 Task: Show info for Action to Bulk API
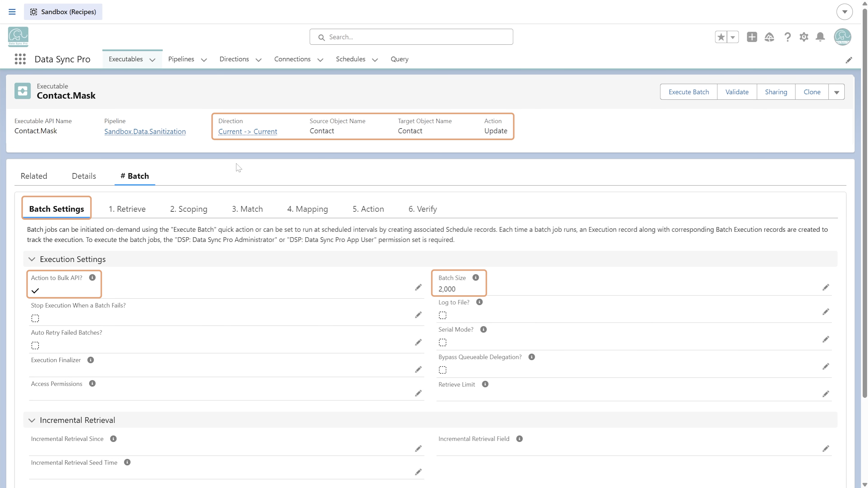tap(92, 277)
